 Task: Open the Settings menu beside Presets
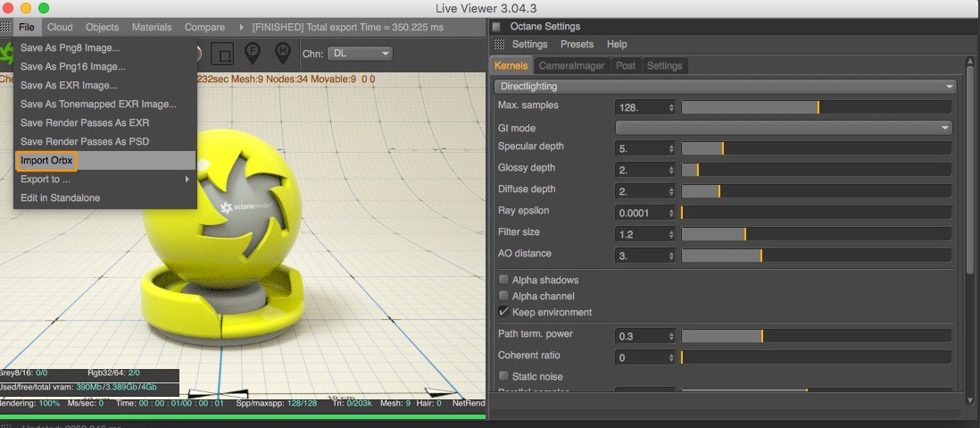tap(529, 45)
